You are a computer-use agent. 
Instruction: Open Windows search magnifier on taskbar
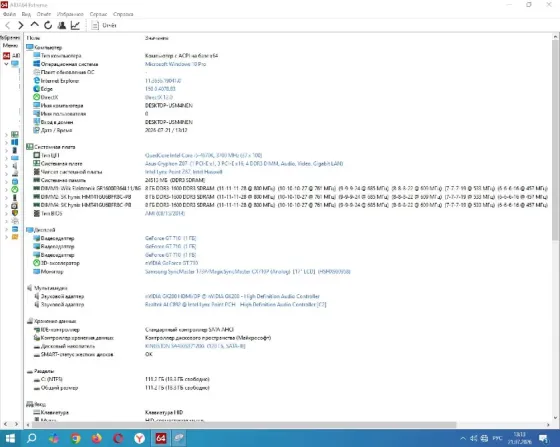point(32,438)
